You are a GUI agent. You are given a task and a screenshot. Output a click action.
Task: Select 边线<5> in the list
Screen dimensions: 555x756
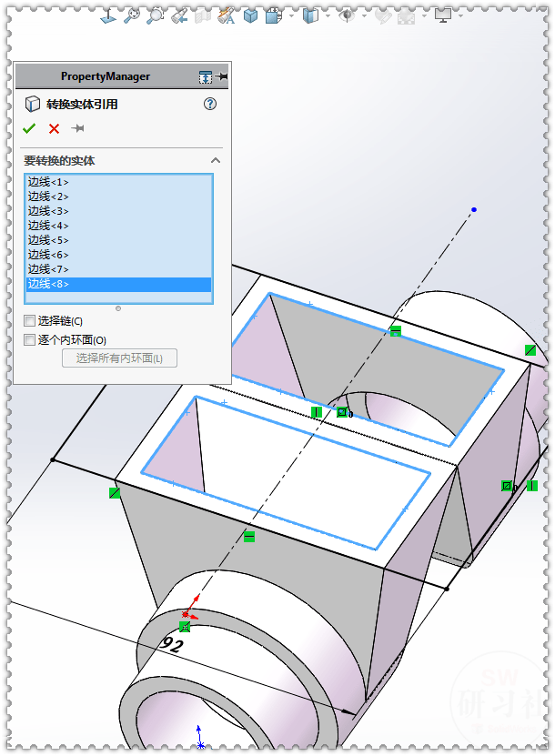click(118, 240)
